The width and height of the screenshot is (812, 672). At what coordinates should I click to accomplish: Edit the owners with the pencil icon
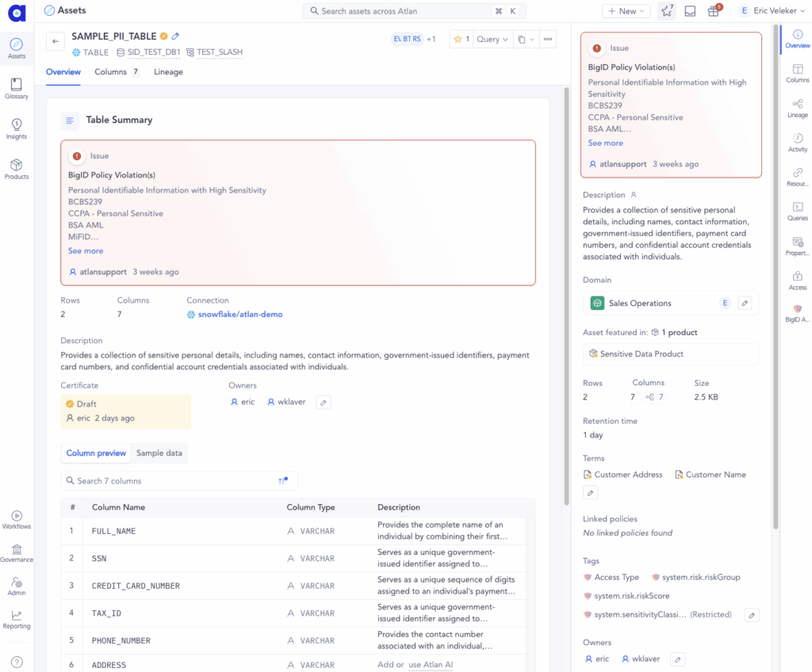(323, 403)
